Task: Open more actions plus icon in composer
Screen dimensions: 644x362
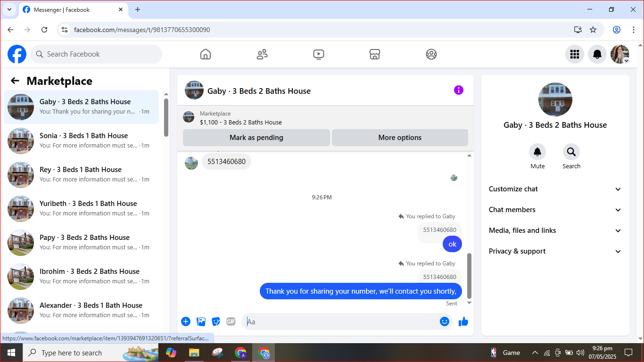Action: [186, 321]
